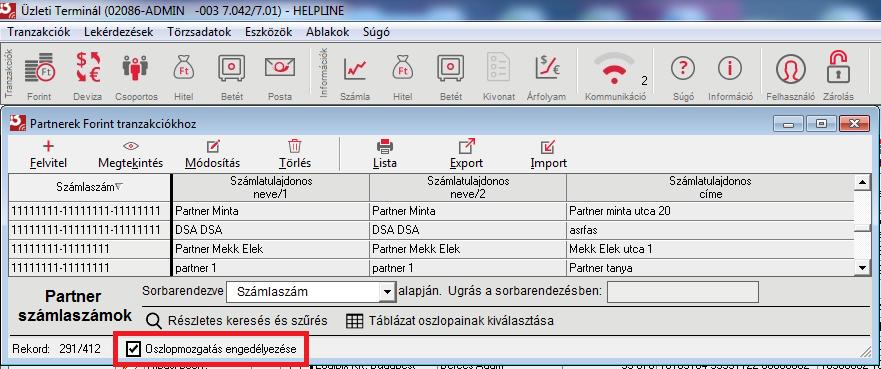The image size is (881, 369).
Task: Select 'partner 1' in the neve/1 column
Action: tap(271, 268)
